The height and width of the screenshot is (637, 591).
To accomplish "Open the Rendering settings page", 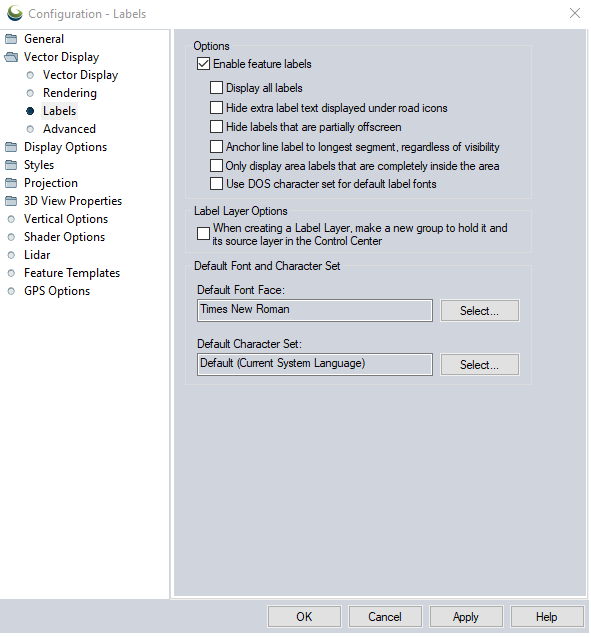I will pos(70,93).
